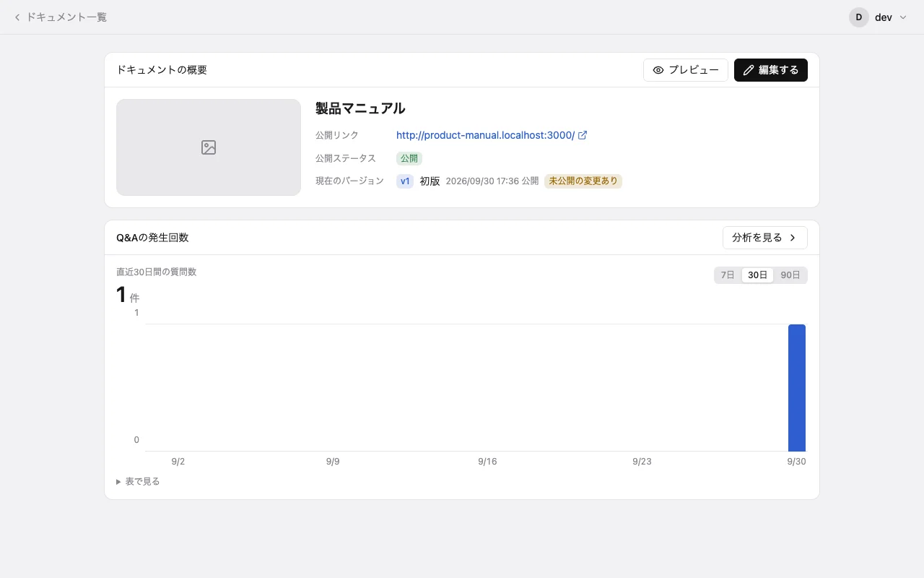Click the D user avatar
Viewport: 924px width, 578px height.
859,17
